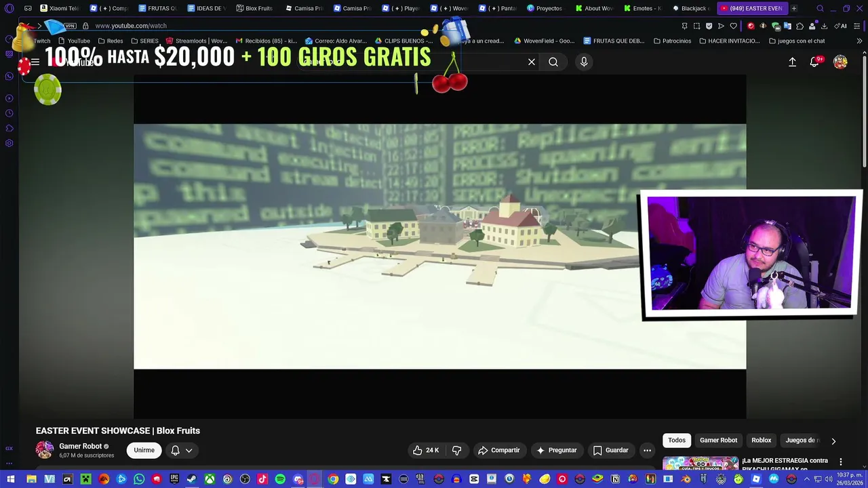The width and height of the screenshot is (868, 488).
Task: Open juegos con el chat bookmarks folder
Action: (797, 41)
